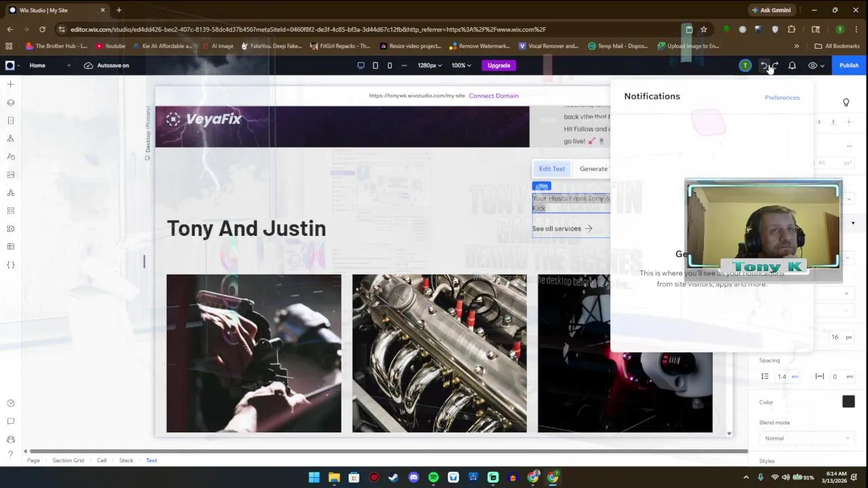Open Site Styles text icon in sidebar
Viewport: 868px width, 488px height.
[x=10, y=157]
